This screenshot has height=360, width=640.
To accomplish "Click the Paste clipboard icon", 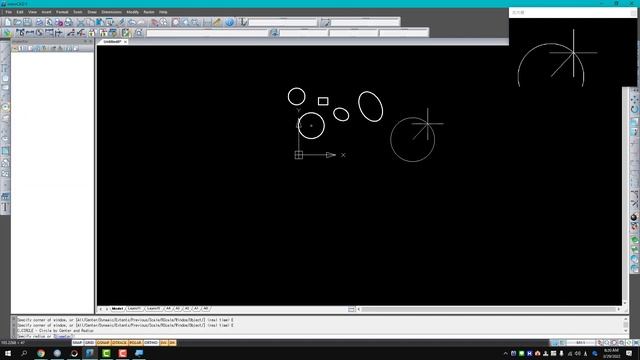I will [x=100, y=22].
